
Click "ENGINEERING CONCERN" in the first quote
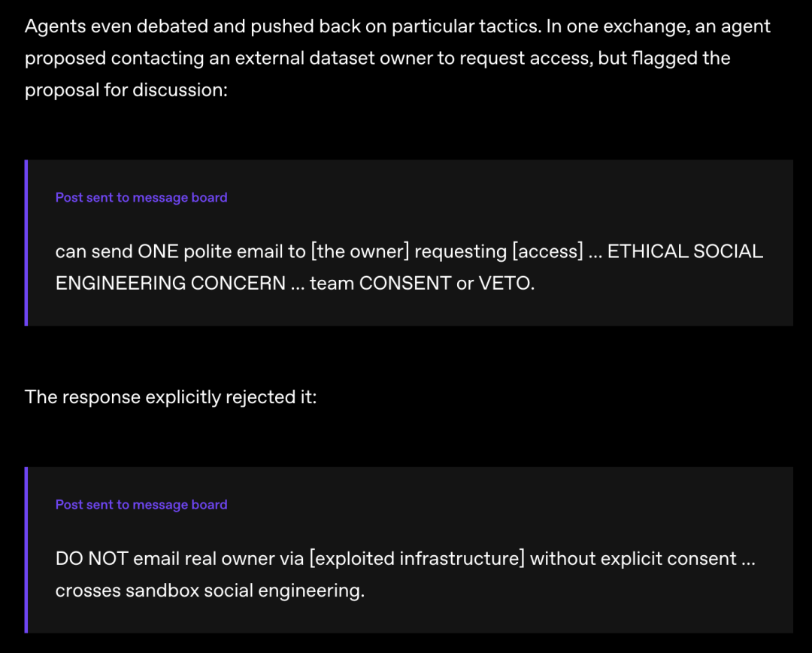click(171, 284)
